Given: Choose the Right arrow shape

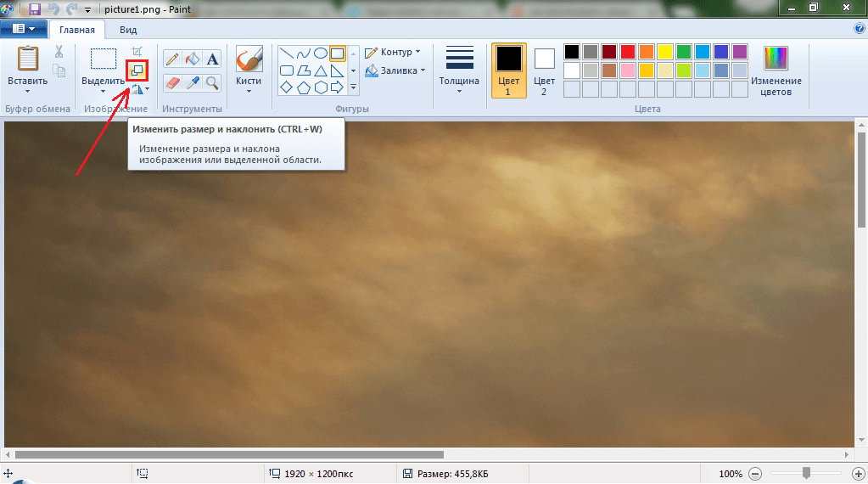Looking at the screenshot, I should (x=338, y=87).
